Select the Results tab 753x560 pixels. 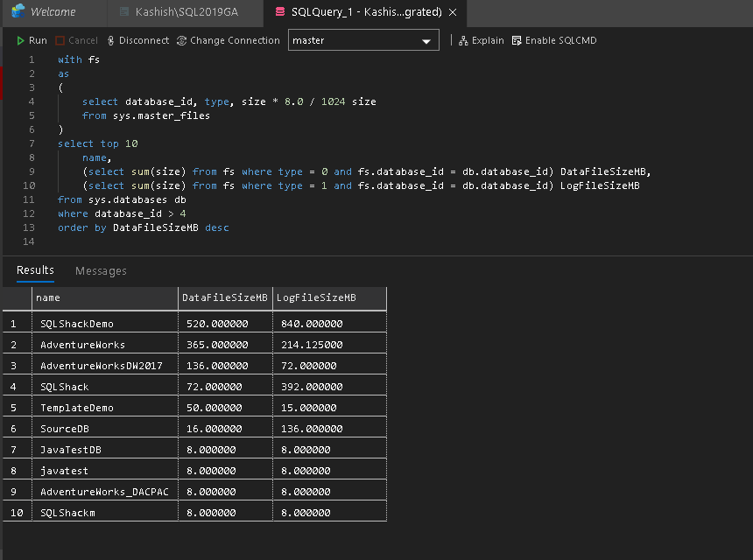pyautogui.click(x=35, y=270)
